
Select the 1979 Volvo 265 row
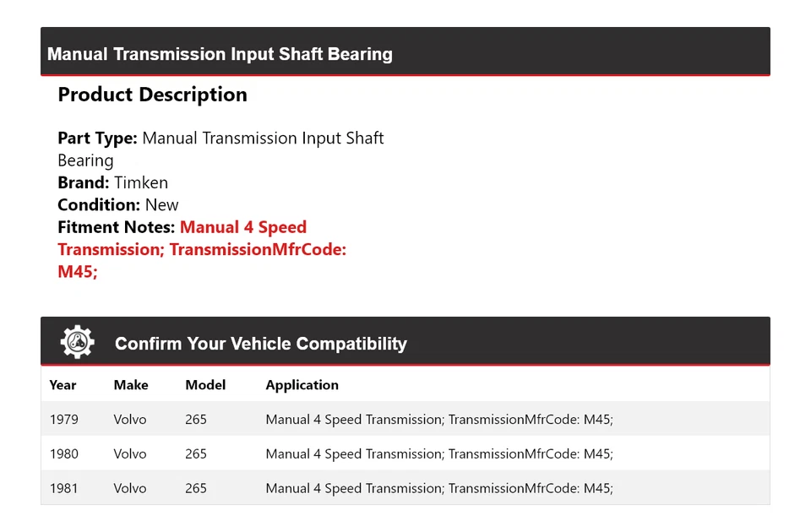coord(405,419)
